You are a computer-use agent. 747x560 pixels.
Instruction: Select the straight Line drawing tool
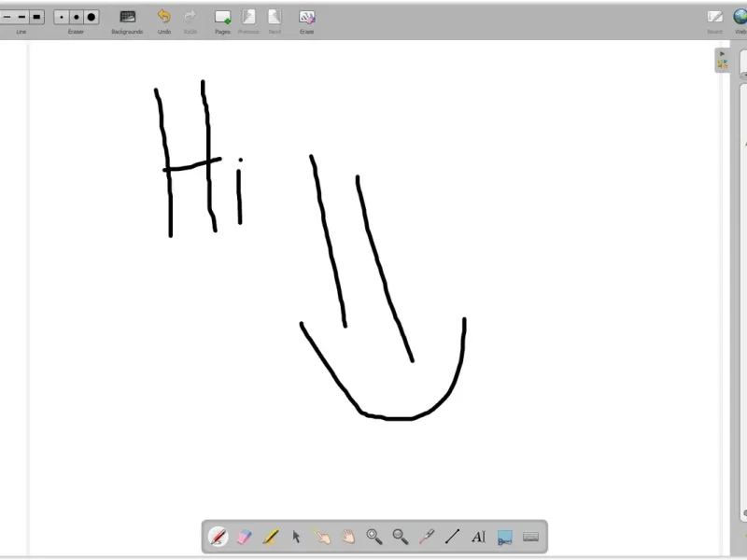pyautogui.click(x=452, y=537)
